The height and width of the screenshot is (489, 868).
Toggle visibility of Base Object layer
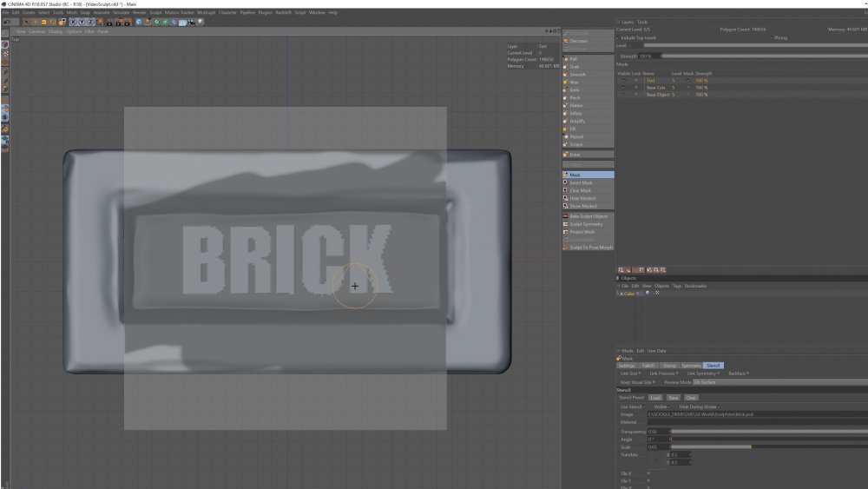623,95
